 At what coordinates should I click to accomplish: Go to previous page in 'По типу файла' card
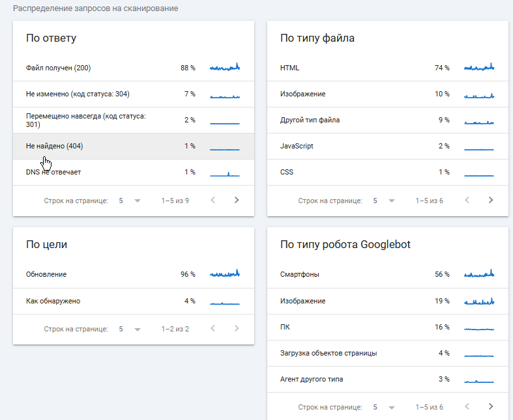click(467, 200)
